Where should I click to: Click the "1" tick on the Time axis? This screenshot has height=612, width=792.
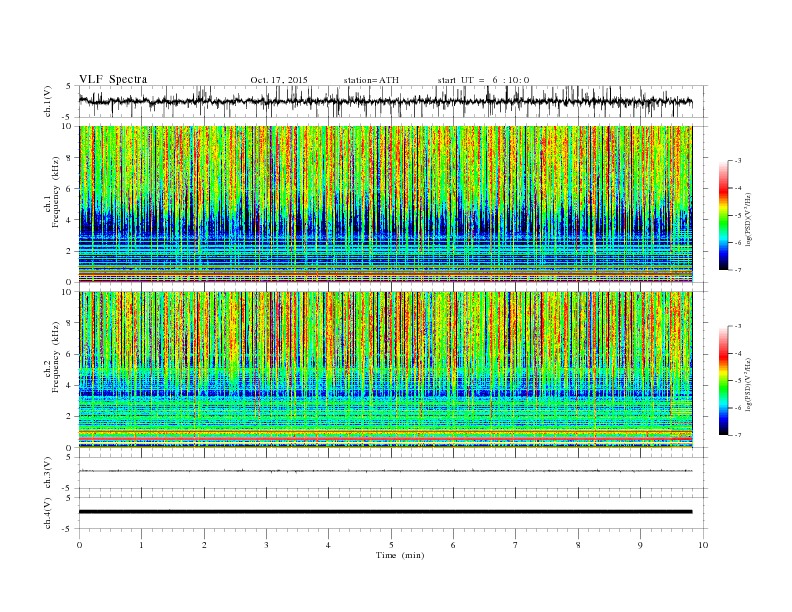click(x=141, y=545)
